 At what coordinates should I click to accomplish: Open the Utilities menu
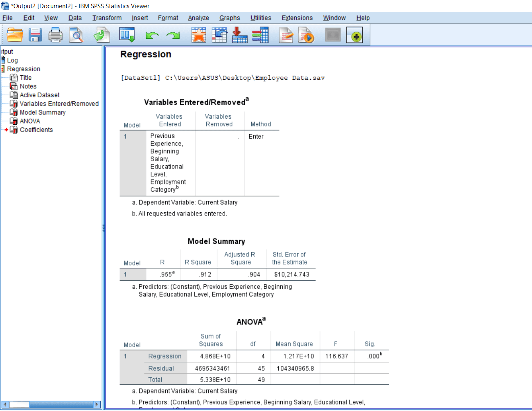click(x=261, y=18)
